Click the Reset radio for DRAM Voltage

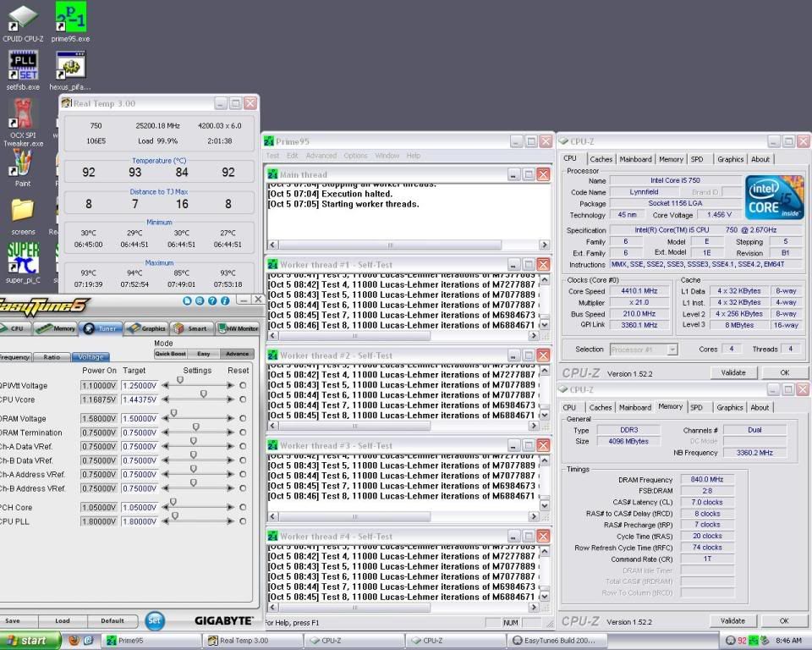point(243,418)
